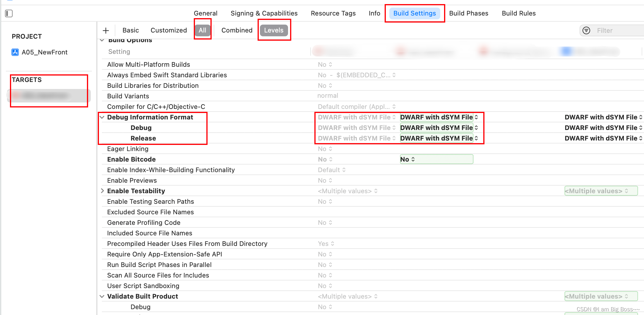This screenshot has height=315, width=644.
Task: Toggle the navigator sidebar icon
Action: pyautogui.click(x=9, y=13)
